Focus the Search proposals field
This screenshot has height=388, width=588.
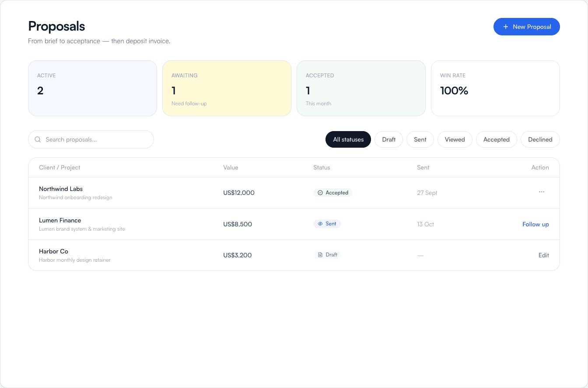pos(91,139)
